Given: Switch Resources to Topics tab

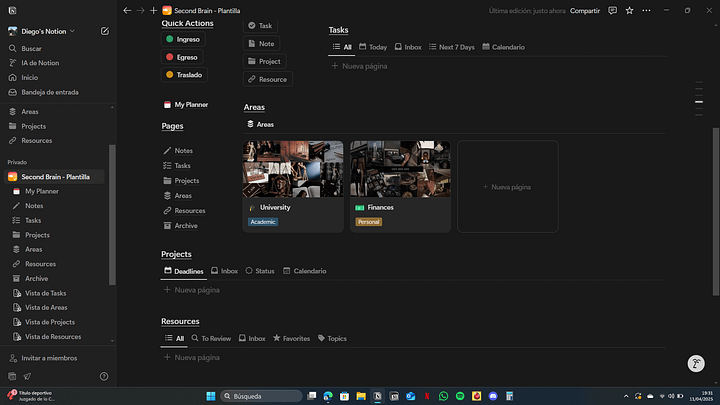Looking at the screenshot, I should click(332, 338).
